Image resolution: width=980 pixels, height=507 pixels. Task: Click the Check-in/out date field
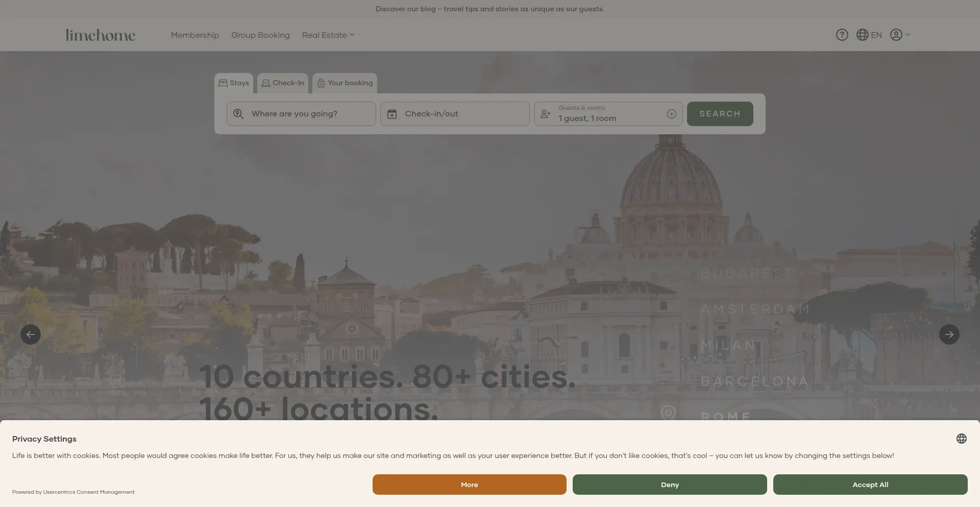pos(455,114)
